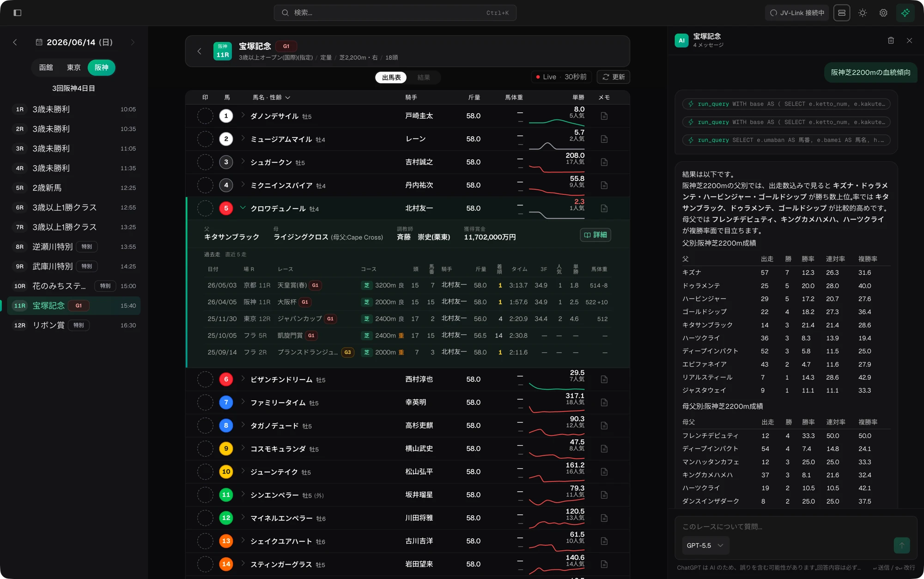Viewport: 924px width, 579px height.
Task: Set mark circle for ミクニインスパイア
Action: pyautogui.click(x=205, y=185)
